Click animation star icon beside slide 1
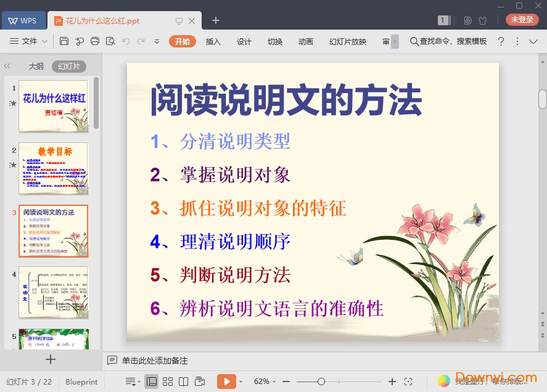547x392 pixels. (x=13, y=103)
